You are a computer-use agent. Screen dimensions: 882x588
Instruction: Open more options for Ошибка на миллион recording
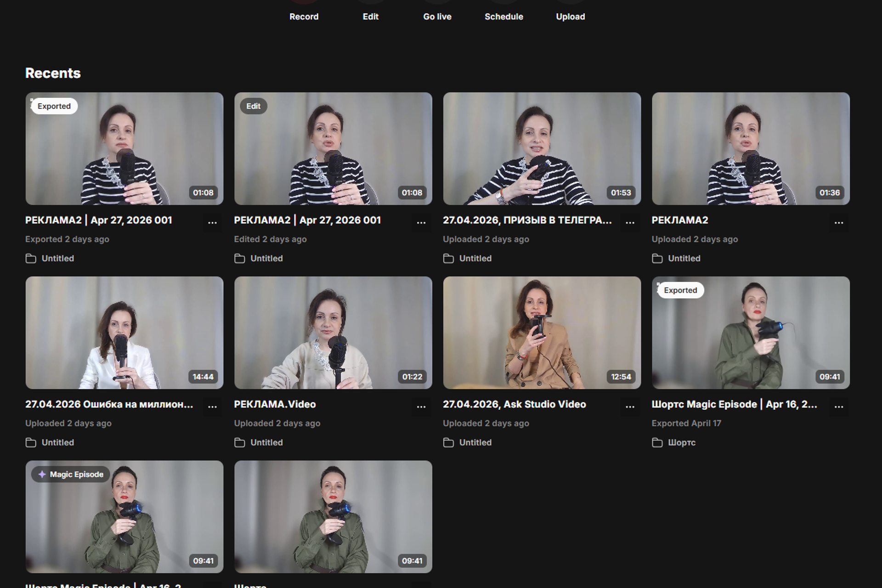coord(212,406)
